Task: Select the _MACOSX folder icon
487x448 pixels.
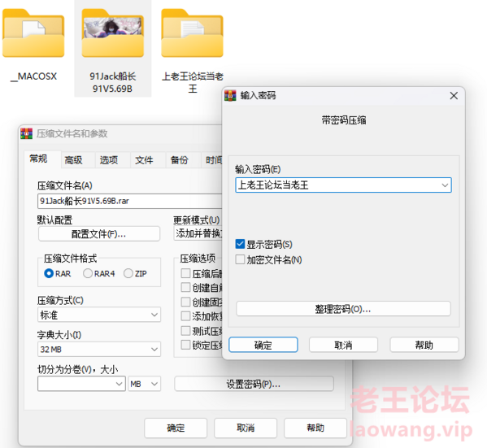Action: point(33,33)
